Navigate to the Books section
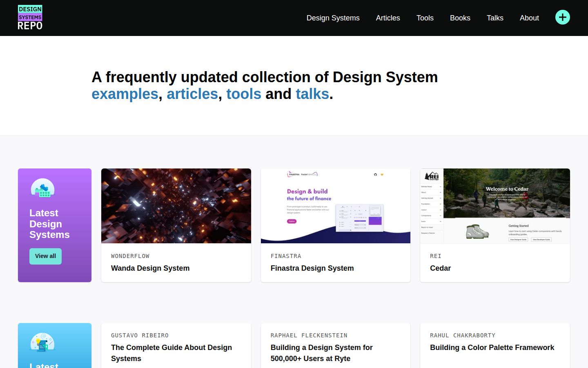Screen dimensions: 588x368 (x=460, y=18)
